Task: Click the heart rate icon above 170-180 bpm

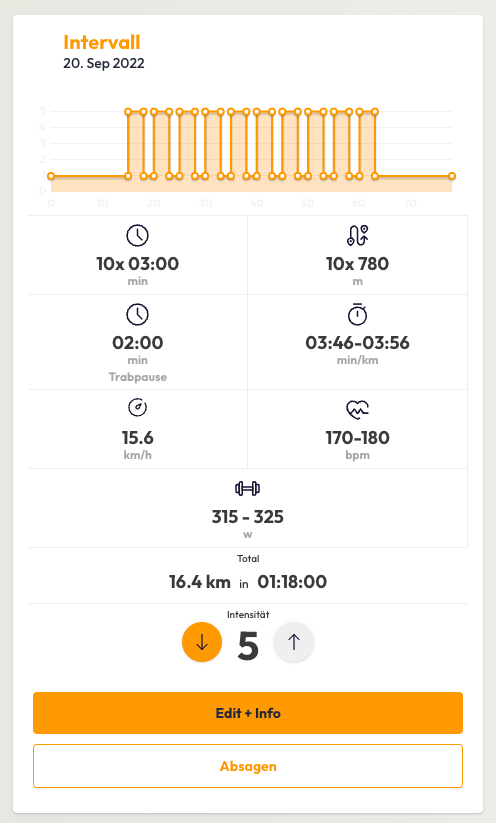Action: click(357, 409)
